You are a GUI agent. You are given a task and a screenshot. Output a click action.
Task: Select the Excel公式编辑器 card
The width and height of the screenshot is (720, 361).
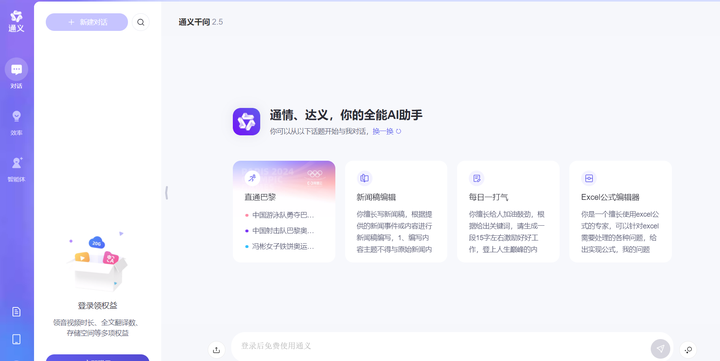click(x=620, y=211)
